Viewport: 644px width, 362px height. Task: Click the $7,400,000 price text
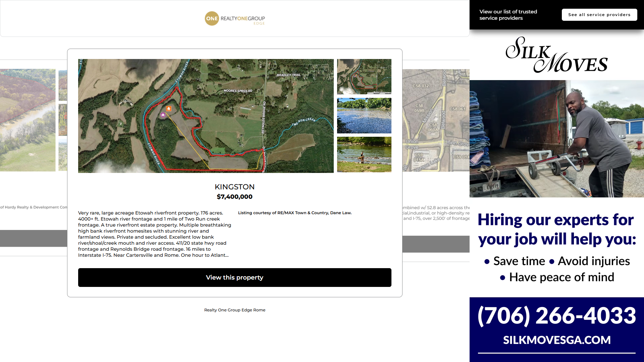click(234, 197)
